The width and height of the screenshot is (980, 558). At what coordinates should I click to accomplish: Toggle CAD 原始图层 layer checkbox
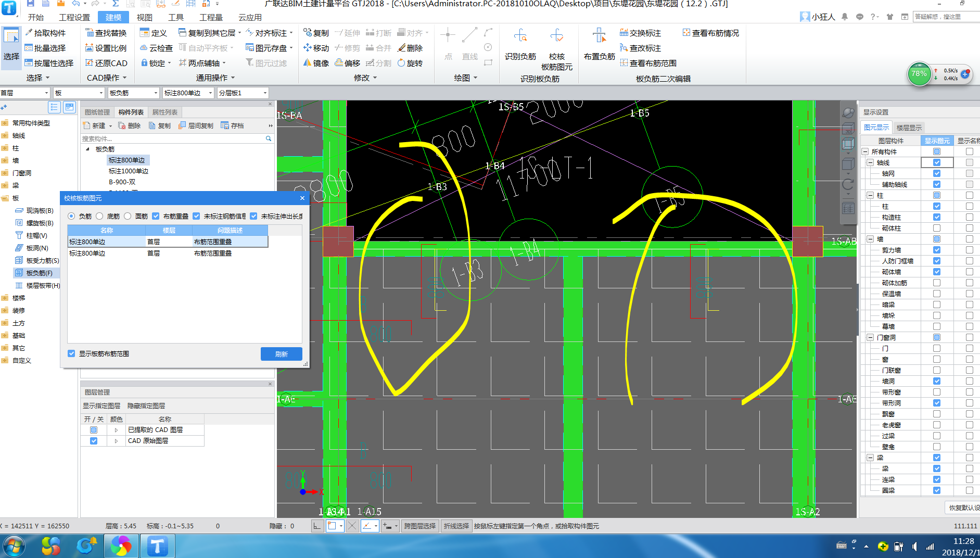(x=94, y=441)
